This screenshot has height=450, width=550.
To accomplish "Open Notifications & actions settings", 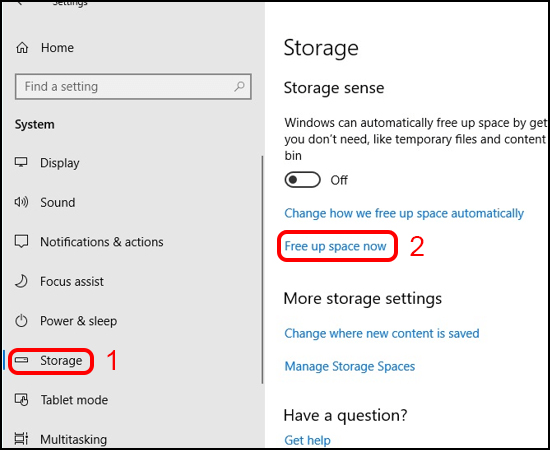I will (102, 242).
